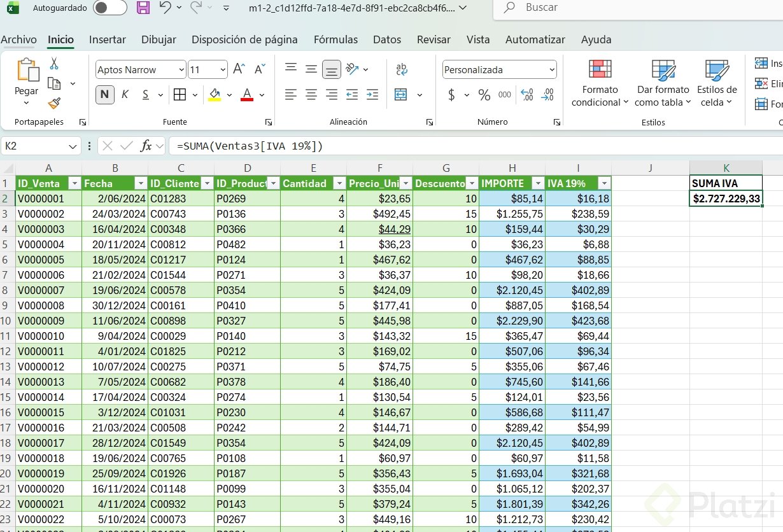Click the Cut scissors icon

pyautogui.click(x=54, y=64)
